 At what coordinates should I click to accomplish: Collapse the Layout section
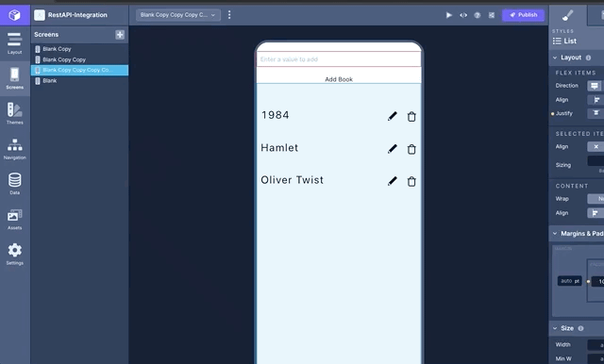click(555, 58)
